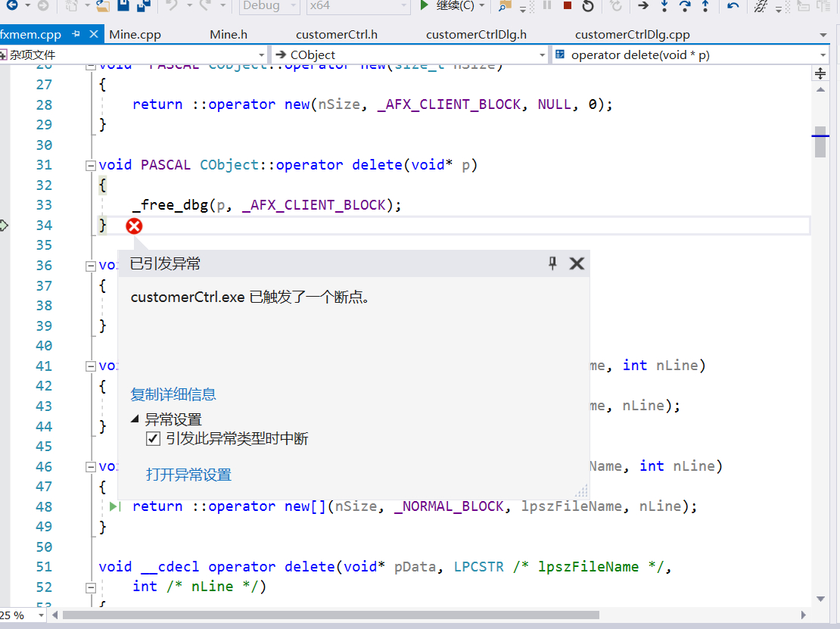The height and width of the screenshot is (629, 840).
Task: Click the find-in-files toolbar icon
Action: [x=504, y=6]
